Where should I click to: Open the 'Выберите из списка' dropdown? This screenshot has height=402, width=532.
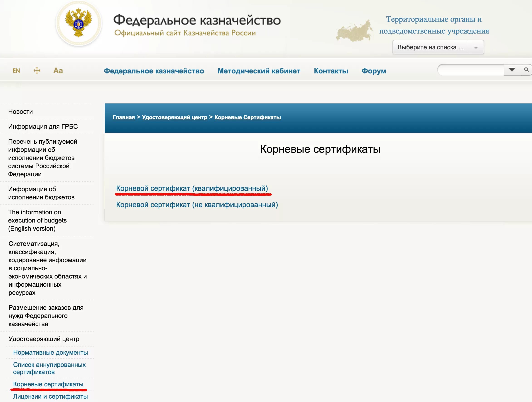438,47
